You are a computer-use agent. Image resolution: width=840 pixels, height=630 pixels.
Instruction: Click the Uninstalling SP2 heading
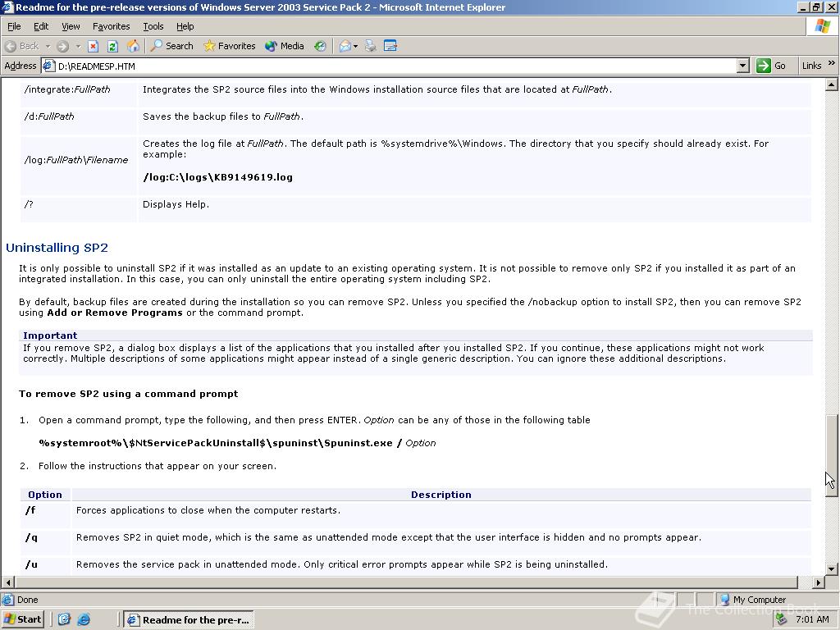(57, 248)
